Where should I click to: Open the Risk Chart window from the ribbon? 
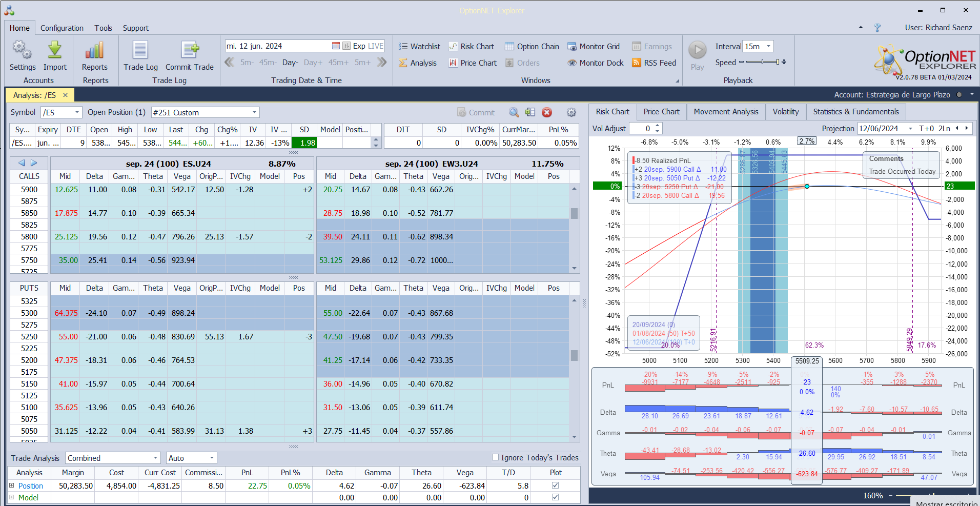472,47
